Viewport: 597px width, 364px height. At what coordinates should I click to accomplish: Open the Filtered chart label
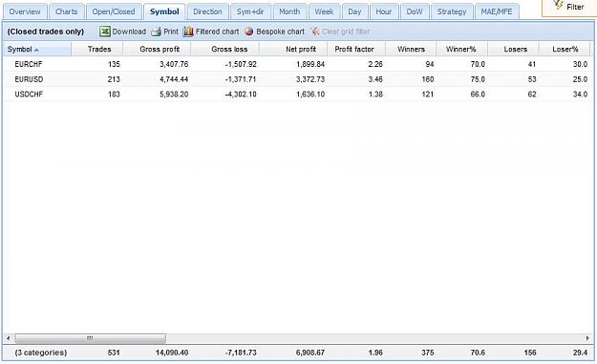217,32
